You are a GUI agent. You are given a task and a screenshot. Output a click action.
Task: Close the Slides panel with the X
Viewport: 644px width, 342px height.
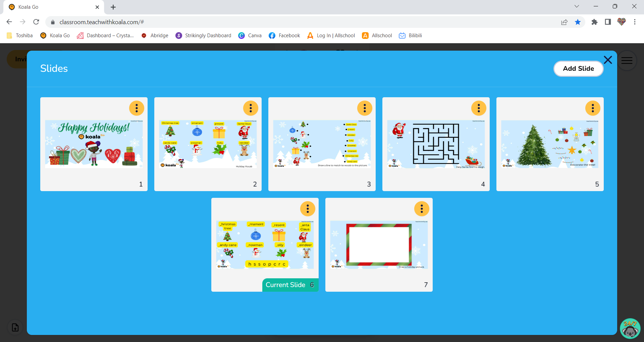(x=608, y=60)
